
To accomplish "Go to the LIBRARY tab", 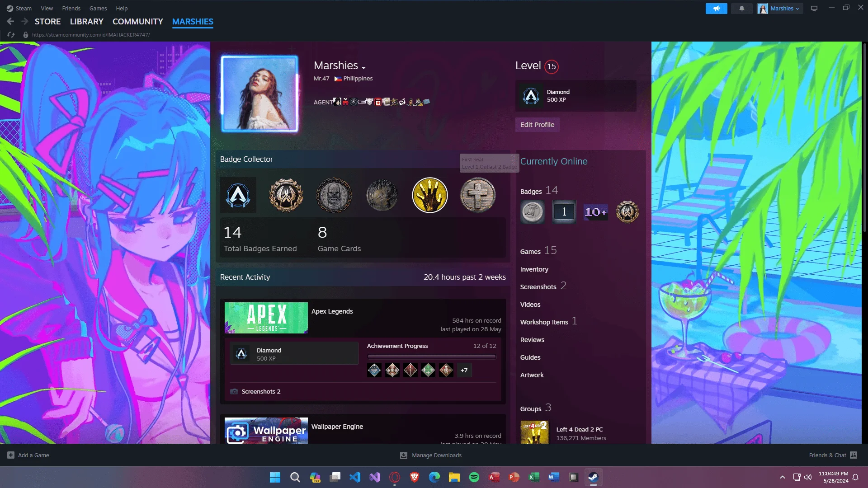I will 86,21.
